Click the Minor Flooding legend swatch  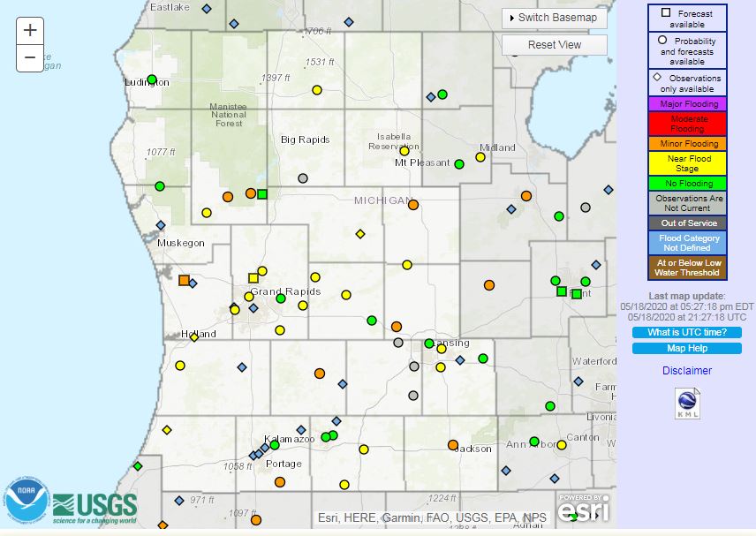pyautogui.click(x=687, y=144)
